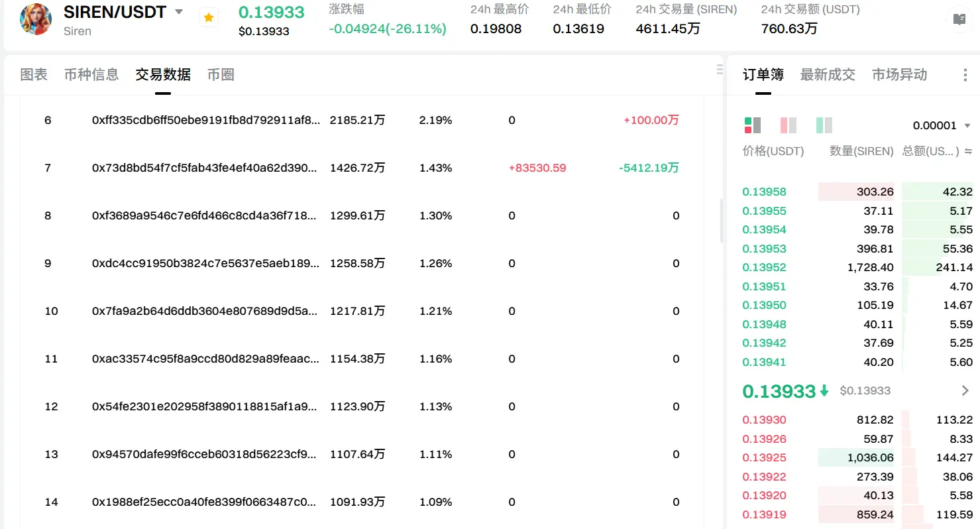Select the 0.13941 ask price
Screen dimensions: 980x529
pyautogui.click(x=764, y=362)
